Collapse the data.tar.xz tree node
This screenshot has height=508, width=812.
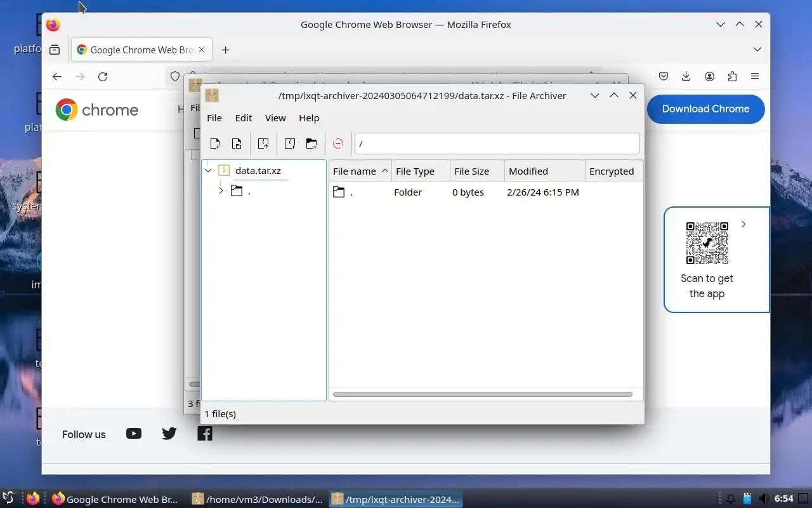pos(208,170)
